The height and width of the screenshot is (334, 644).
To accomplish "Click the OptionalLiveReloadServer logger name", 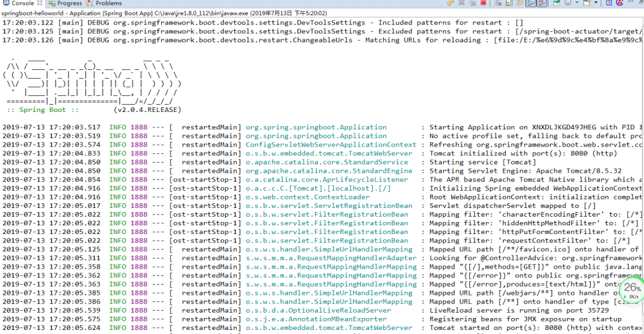I will point(318,310).
